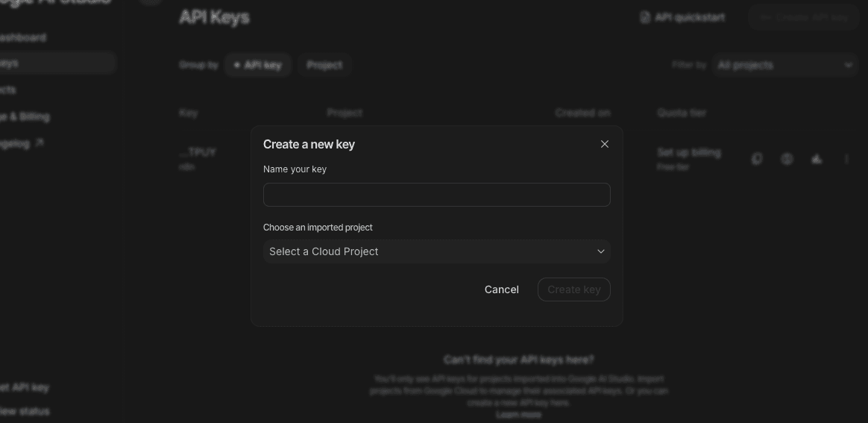868x423 pixels.
Task: Click the API quickstart document icon
Action: click(645, 17)
